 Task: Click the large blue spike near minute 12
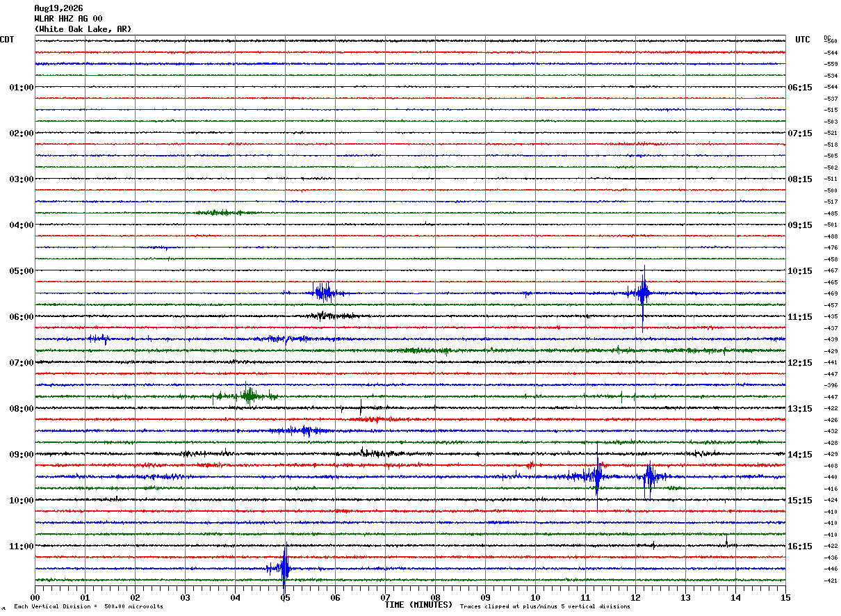coord(643,293)
